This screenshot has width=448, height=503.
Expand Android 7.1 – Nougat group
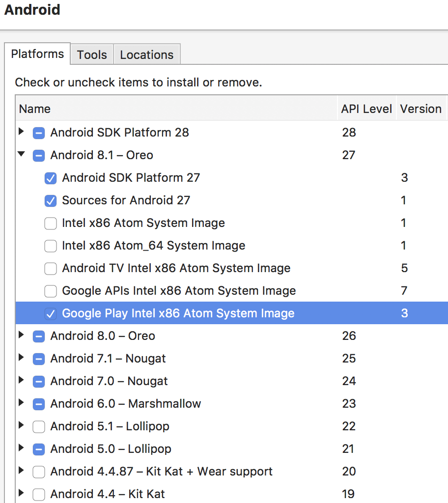click(x=21, y=357)
